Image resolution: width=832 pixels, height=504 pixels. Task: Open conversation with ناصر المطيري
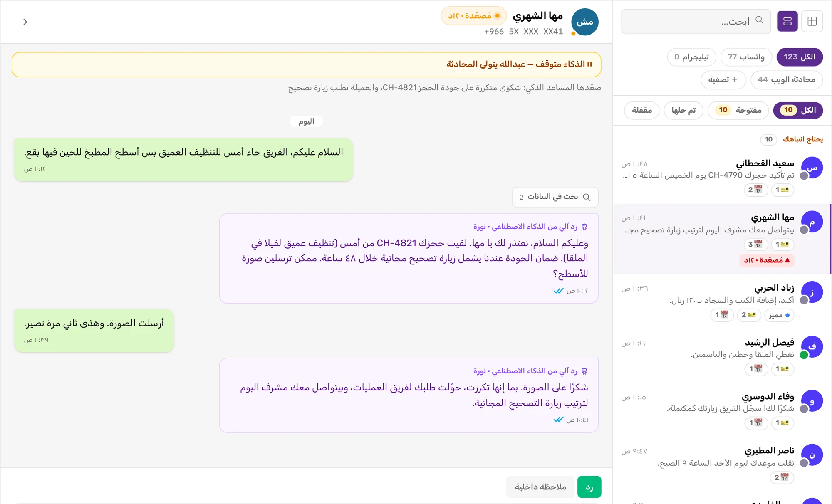[x=722, y=464]
